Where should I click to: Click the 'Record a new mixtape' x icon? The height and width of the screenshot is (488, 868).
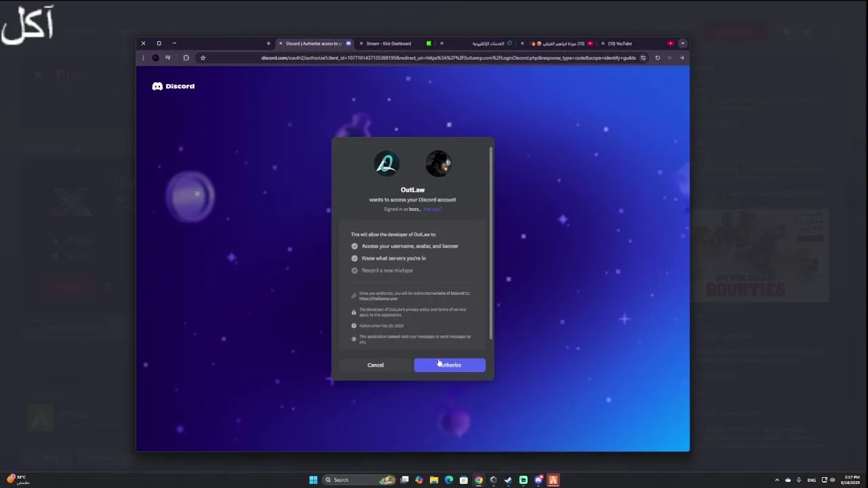point(354,270)
